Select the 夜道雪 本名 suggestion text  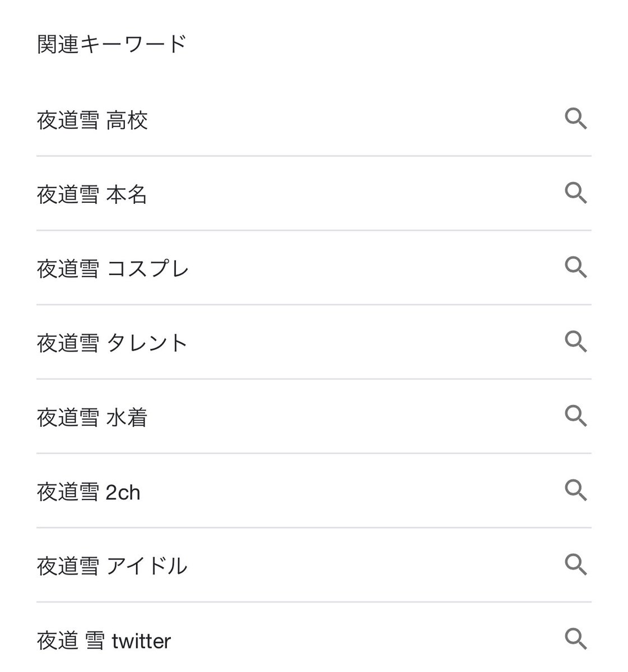[x=92, y=195]
